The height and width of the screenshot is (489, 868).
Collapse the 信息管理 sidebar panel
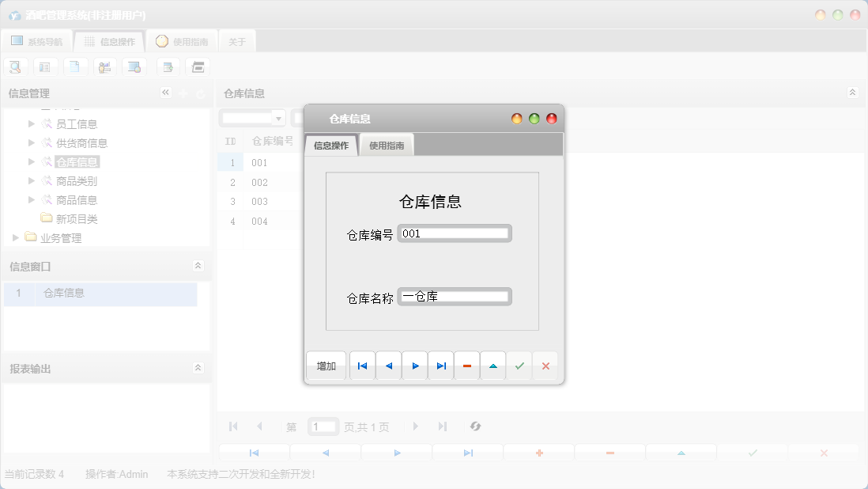pyautogui.click(x=166, y=93)
